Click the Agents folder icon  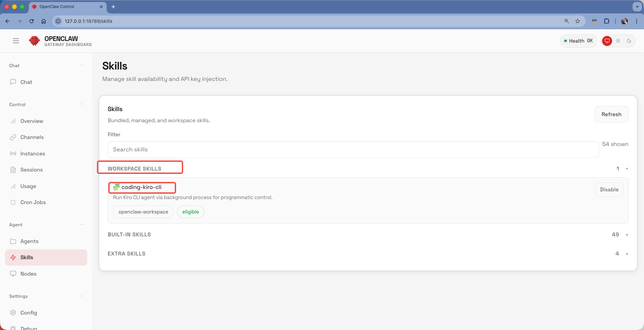[13, 241]
